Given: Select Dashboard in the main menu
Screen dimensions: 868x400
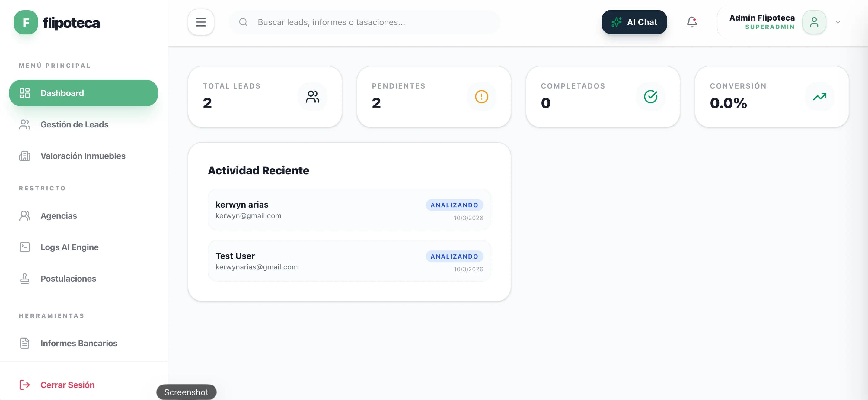Looking at the screenshot, I should pos(84,93).
